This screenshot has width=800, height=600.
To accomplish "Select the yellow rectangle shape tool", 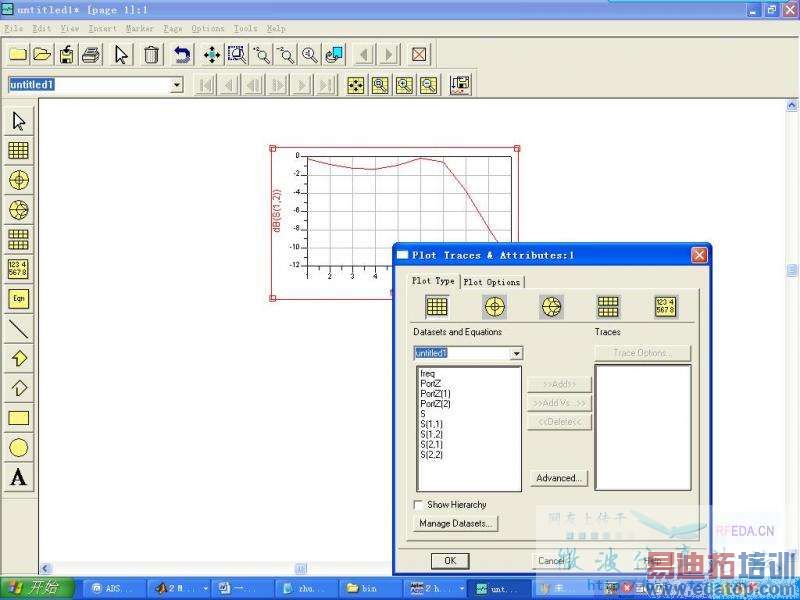I will (19, 418).
